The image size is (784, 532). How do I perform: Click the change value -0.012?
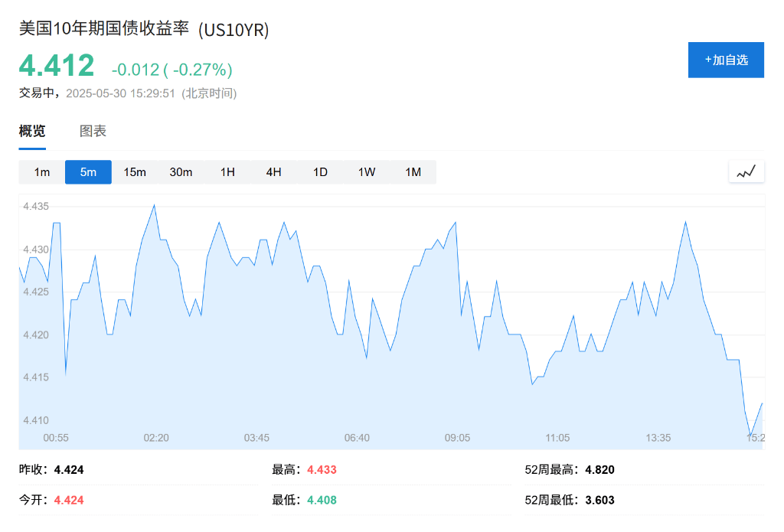click(135, 70)
